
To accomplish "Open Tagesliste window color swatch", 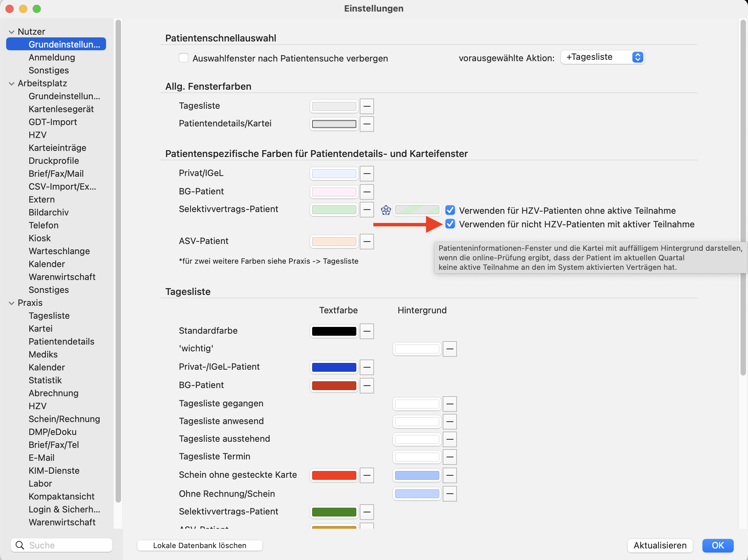I will point(334,106).
